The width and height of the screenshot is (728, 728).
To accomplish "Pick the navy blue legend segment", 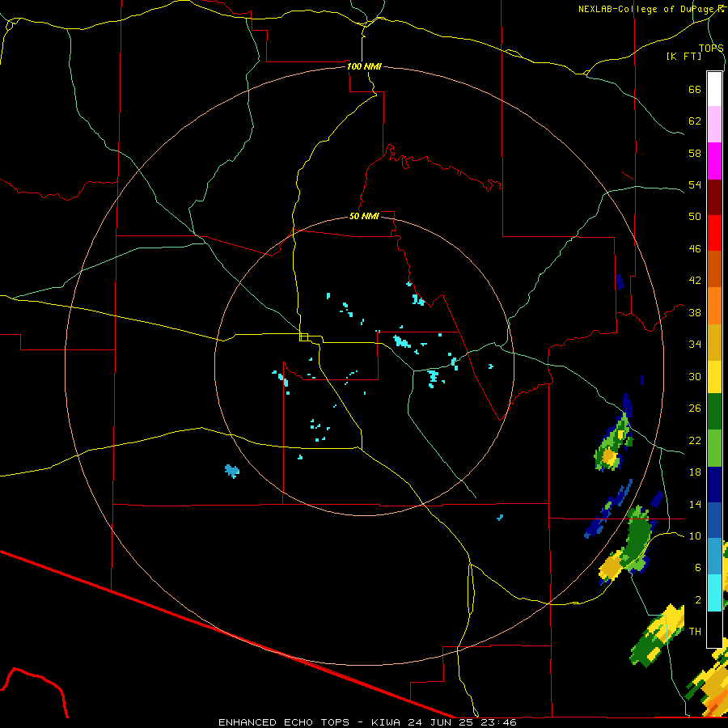I will (714, 485).
